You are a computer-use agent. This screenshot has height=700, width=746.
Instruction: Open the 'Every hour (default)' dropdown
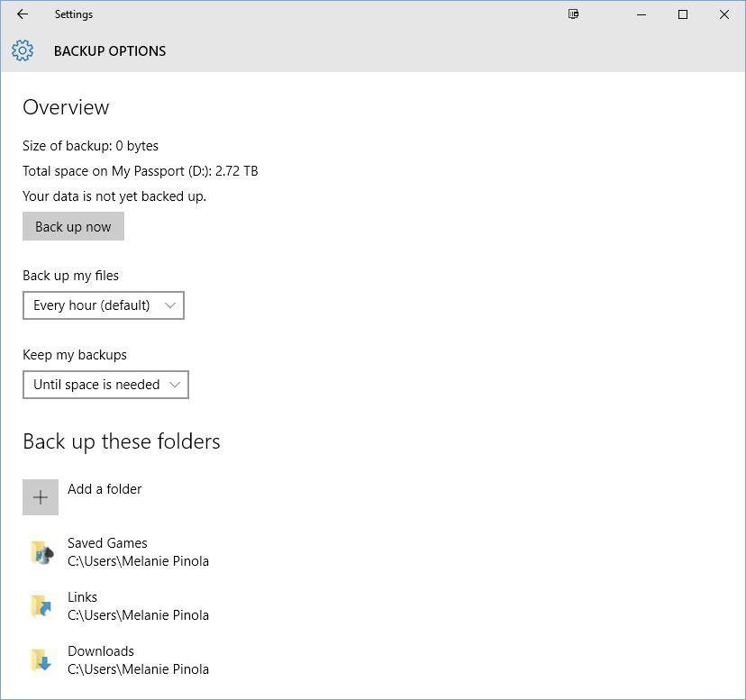pos(104,305)
